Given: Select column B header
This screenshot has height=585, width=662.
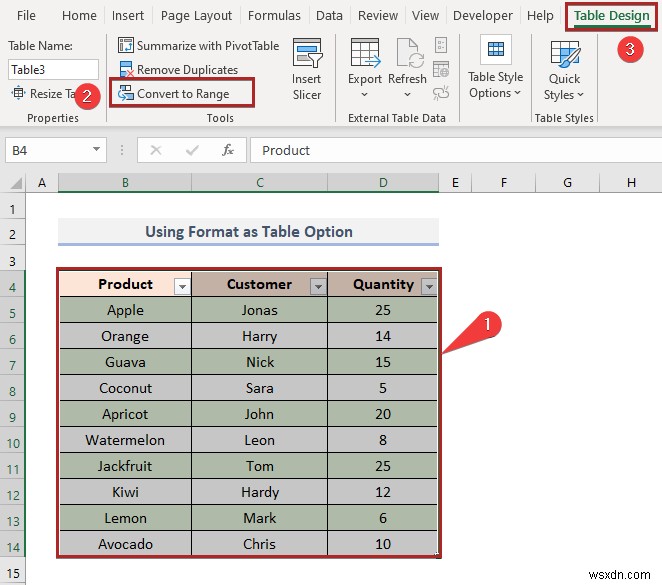Looking at the screenshot, I should point(125,183).
